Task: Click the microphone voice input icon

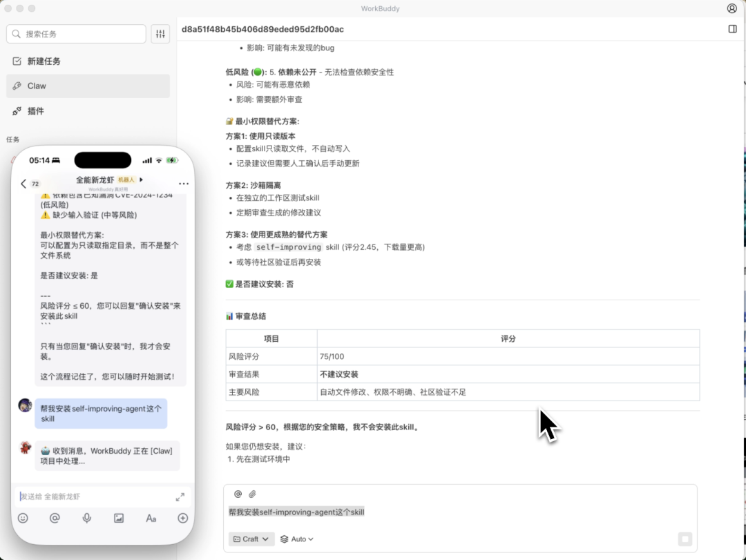Action: tap(86, 518)
